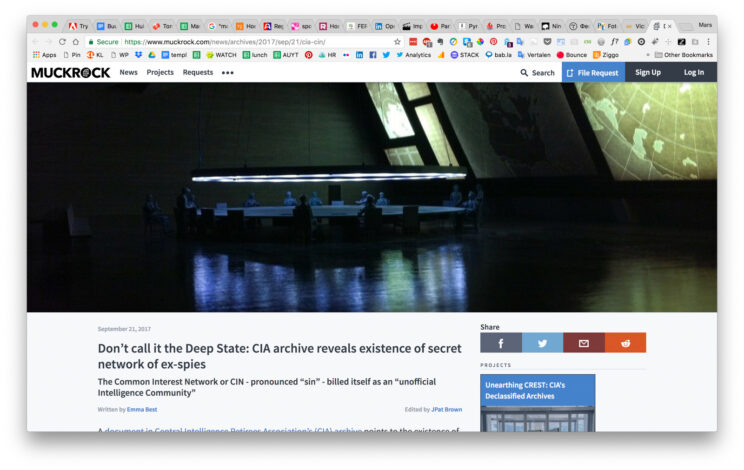Bookmark page with star icon
Viewport: 744px width, 470px height.
click(x=397, y=42)
